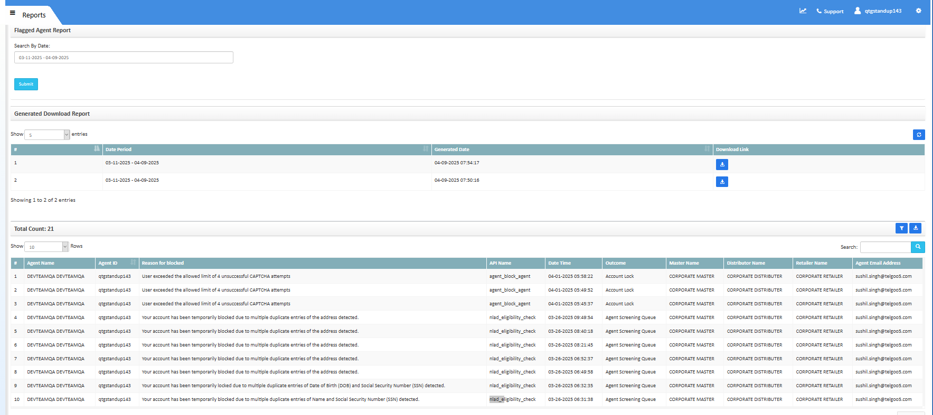933x415 pixels.
Task: Toggle sort on the Agent ID column
Action: [x=132, y=263]
